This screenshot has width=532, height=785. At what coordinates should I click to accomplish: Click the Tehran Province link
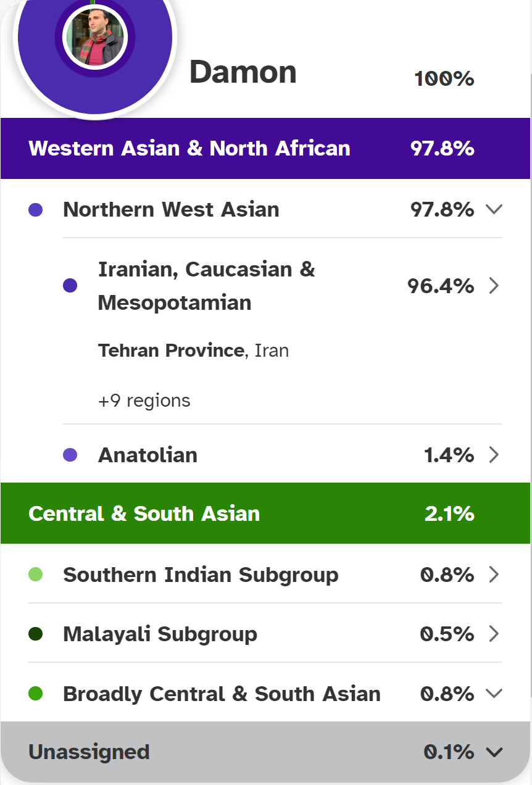tap(171, 351)
